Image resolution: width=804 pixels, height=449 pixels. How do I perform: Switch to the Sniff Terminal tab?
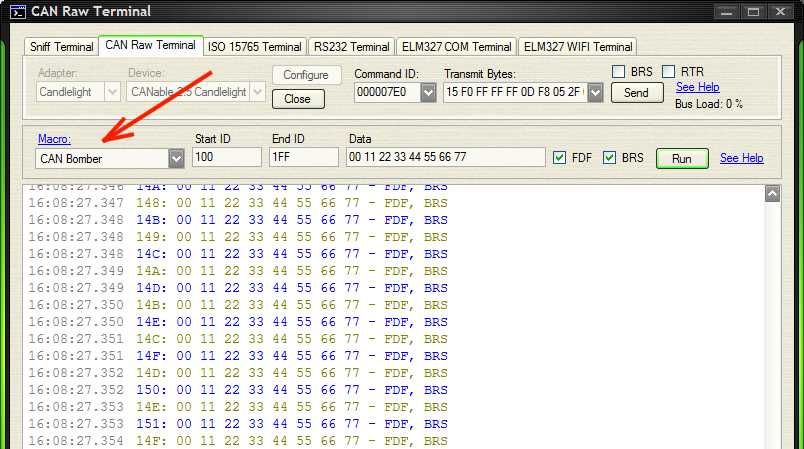pos(61,47)
